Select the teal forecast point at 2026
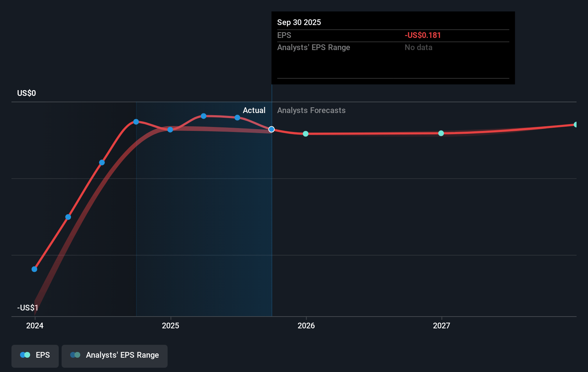Image resolution: width=588 pixels, height=372 pixels. (x=305, y=134)
